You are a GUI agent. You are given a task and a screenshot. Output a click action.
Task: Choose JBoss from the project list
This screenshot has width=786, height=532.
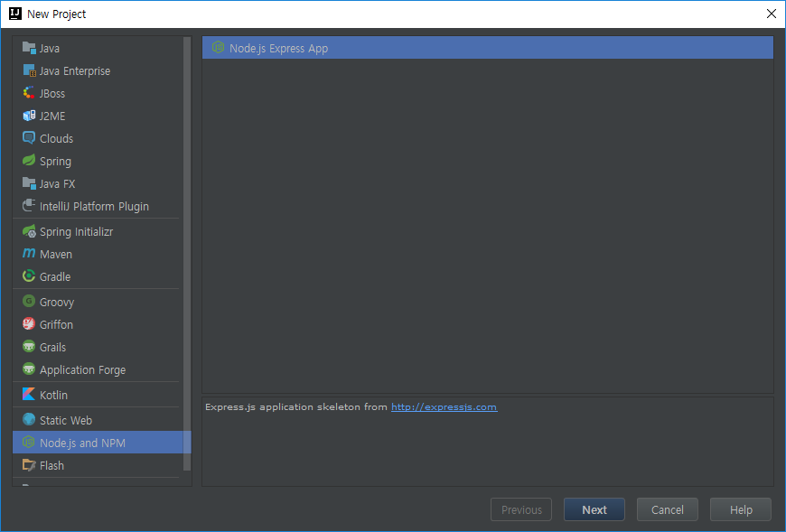pos(96,93)
